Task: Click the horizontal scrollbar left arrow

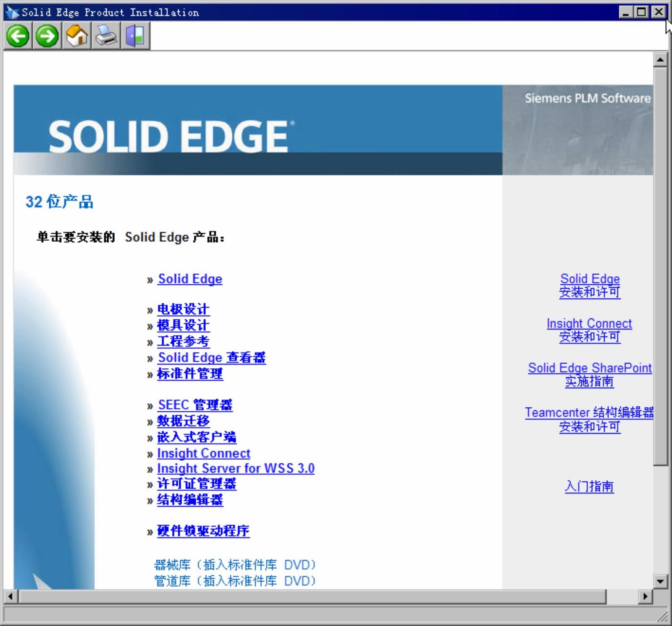Action: (x=11, y=596)
